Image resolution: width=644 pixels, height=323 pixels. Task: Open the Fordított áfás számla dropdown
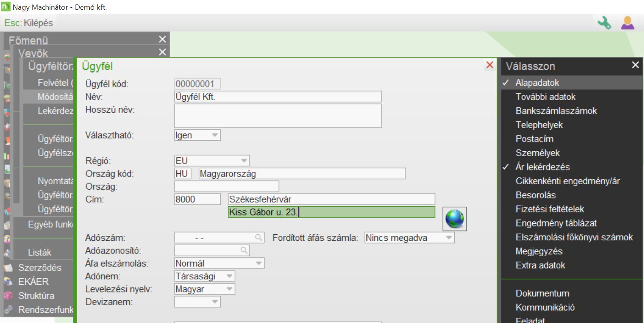(449, 238)
